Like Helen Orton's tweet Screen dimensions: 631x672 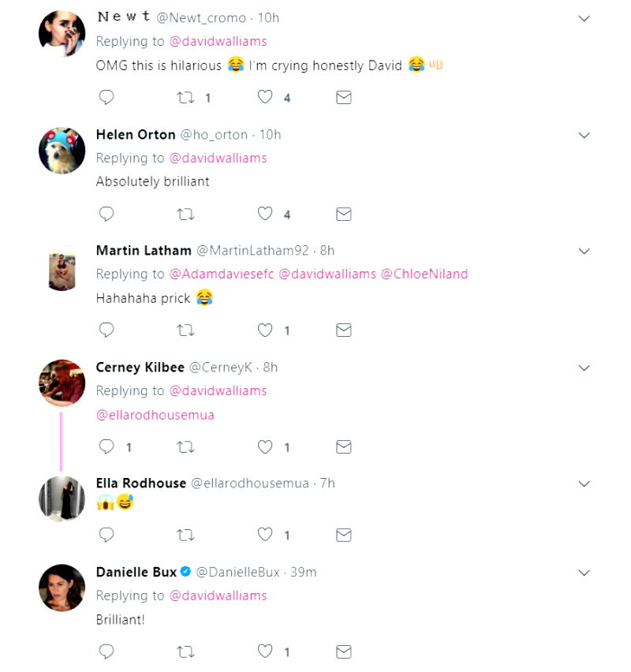point(266,215)
